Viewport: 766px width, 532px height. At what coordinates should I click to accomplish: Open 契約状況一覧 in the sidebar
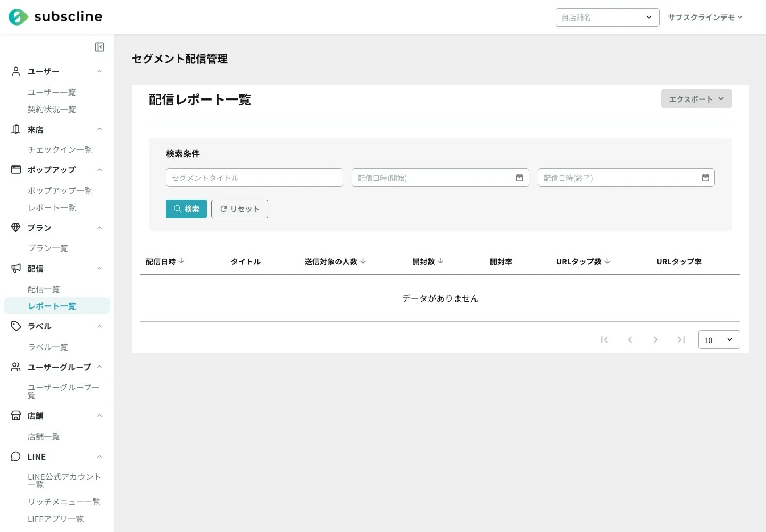click(52, 109)
